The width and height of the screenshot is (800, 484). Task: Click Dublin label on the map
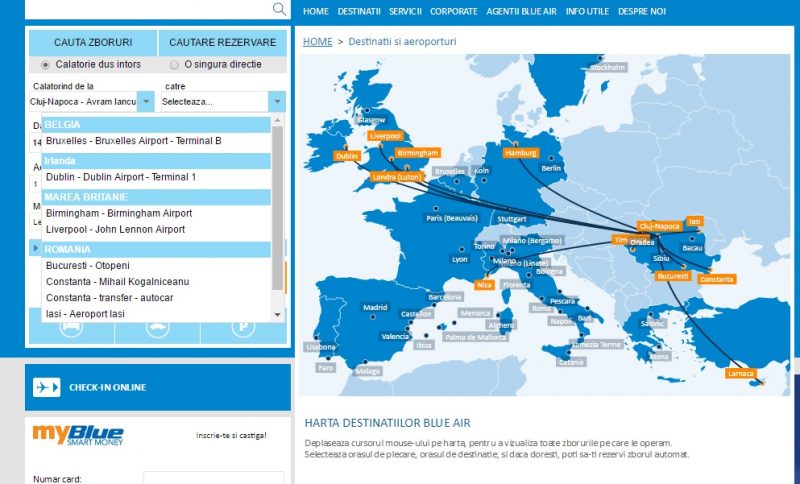[x=347, y=156]
